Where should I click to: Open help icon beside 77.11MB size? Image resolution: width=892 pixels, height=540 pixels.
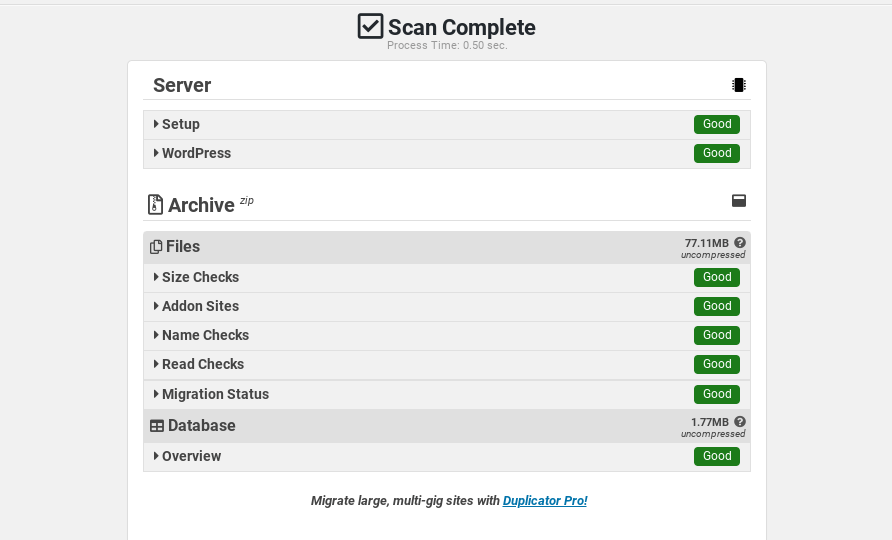(x=740, y=243)
